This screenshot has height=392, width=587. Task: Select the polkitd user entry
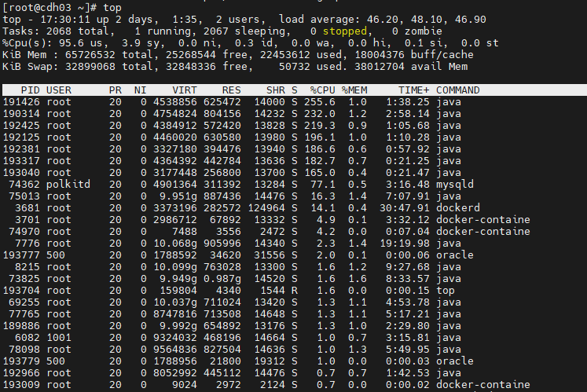pos(68,185)
